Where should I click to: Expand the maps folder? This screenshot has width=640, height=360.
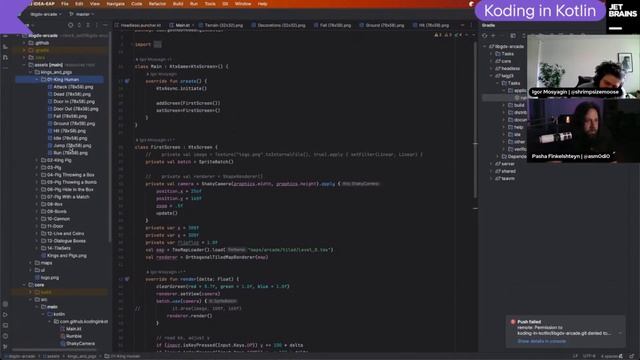click(x=31, y=263)
